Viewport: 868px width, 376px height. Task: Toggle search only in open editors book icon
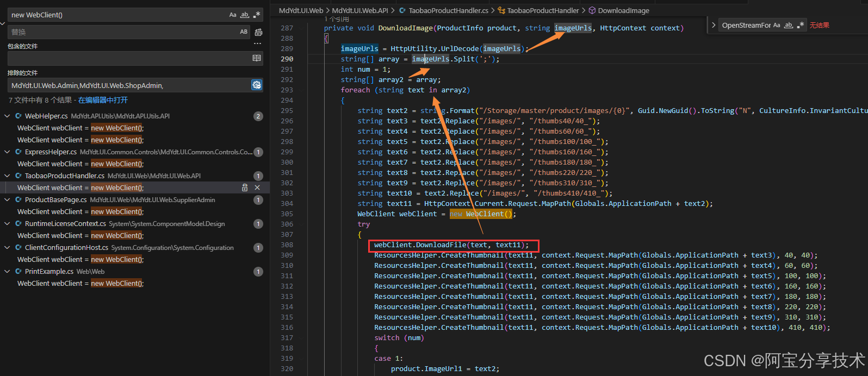(257, 58)
